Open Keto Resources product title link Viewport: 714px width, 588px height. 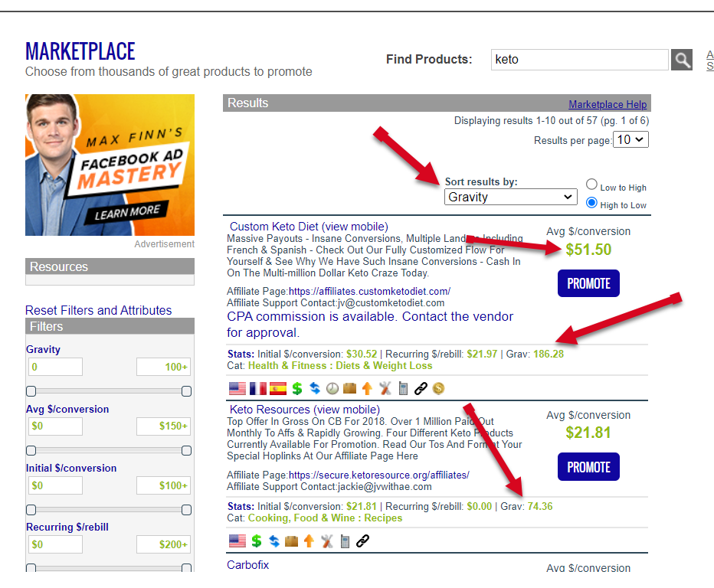coord(305,409)
